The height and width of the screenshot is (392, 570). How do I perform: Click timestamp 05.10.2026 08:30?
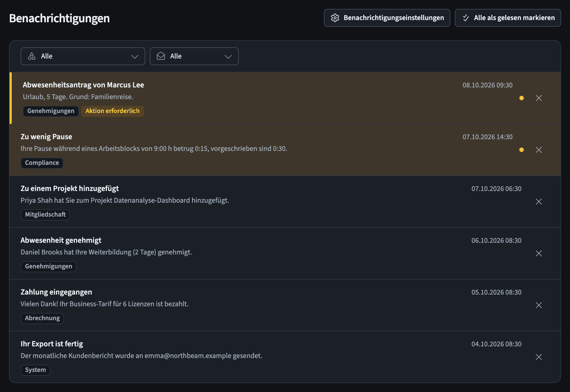[496, 292]
